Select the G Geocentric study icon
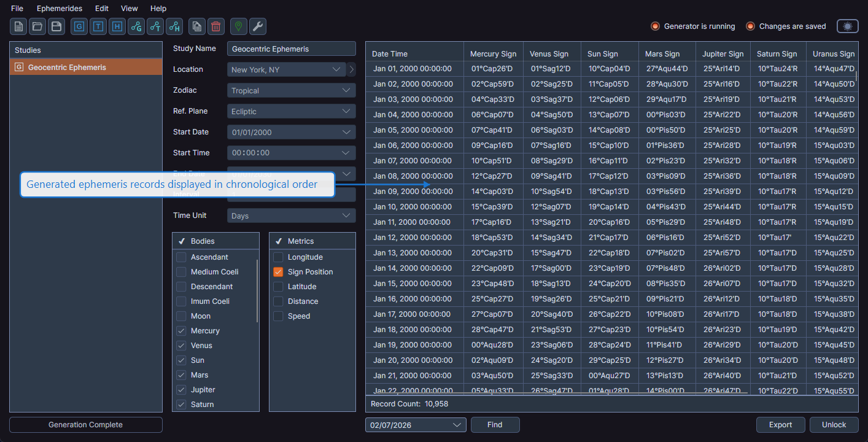The height and width of the screenshot is (442, 868). point(79,26)
